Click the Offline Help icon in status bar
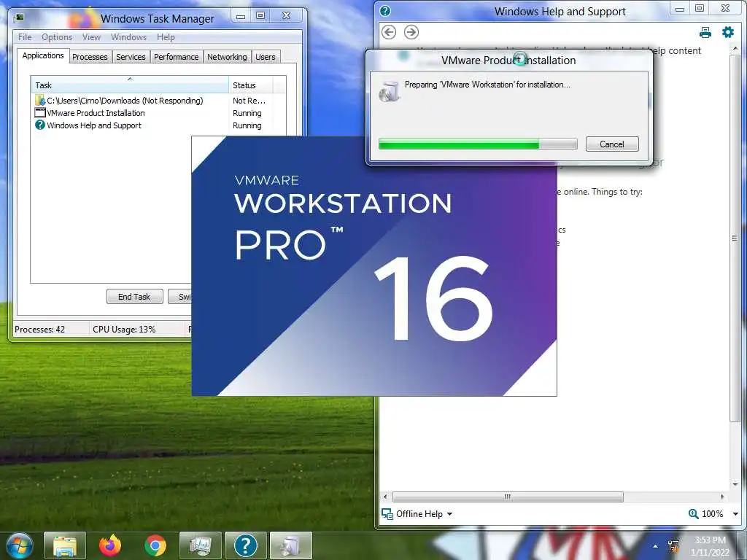This screenshot has height=560, width=747. point(387,514)
